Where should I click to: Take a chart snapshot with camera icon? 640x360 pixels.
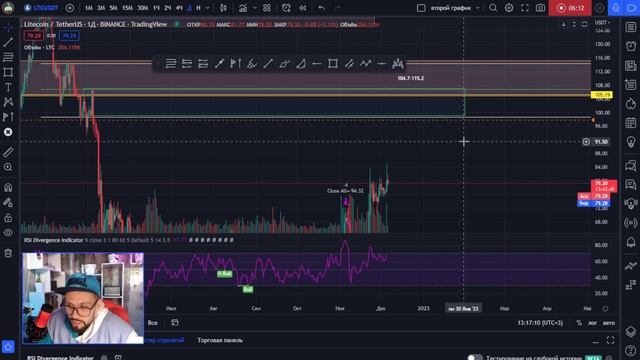coord(540,8)
